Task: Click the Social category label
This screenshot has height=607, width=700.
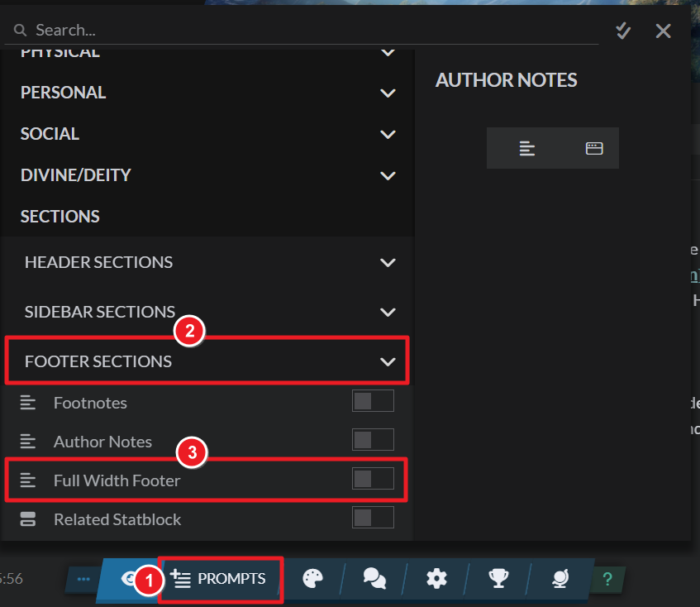Action: coord(50,135)
